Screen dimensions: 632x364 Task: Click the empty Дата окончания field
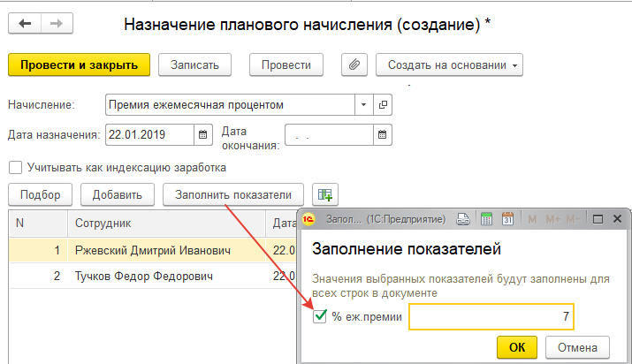click(329, 134)
